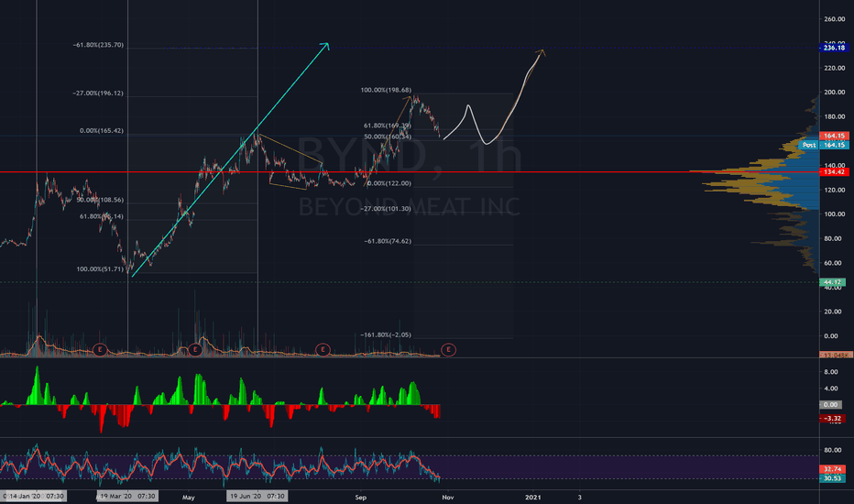Click the red 32.74 oscillator label
The width and height of the screenshot is (854, 504).
coord(833,469)
